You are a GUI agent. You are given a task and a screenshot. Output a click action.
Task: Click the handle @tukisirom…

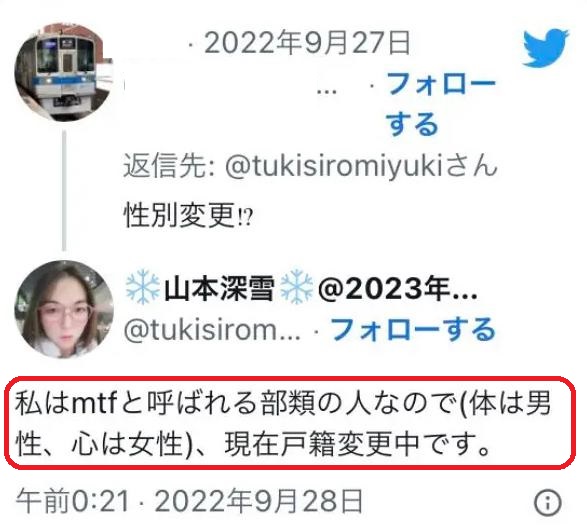pyautogui.click(x=212, y=330)
